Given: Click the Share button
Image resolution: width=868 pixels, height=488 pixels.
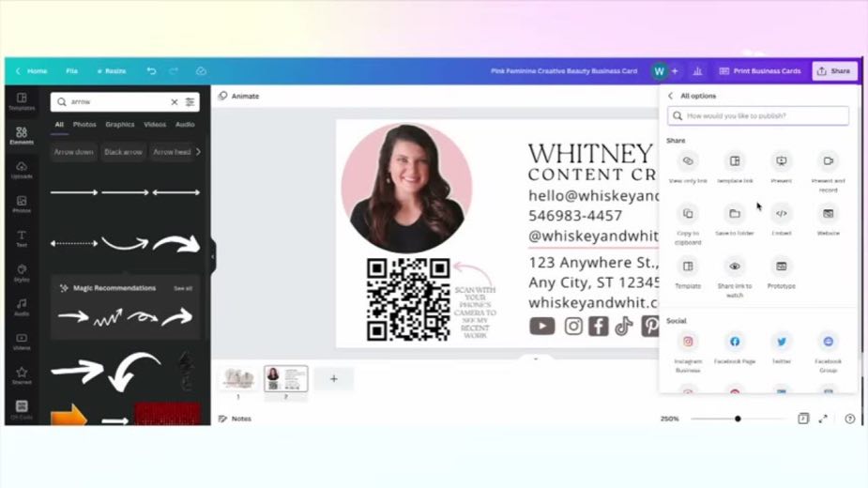Looking at the screenshot, I should (834, 71).
